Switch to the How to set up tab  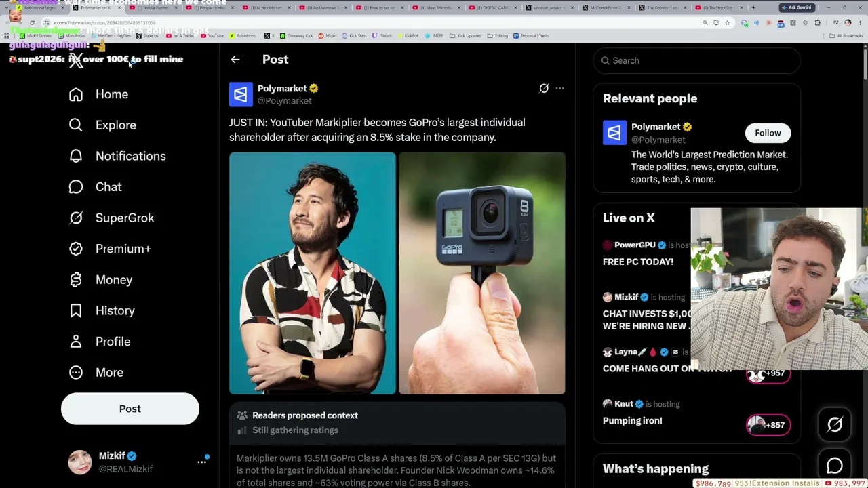click(379, 8)
